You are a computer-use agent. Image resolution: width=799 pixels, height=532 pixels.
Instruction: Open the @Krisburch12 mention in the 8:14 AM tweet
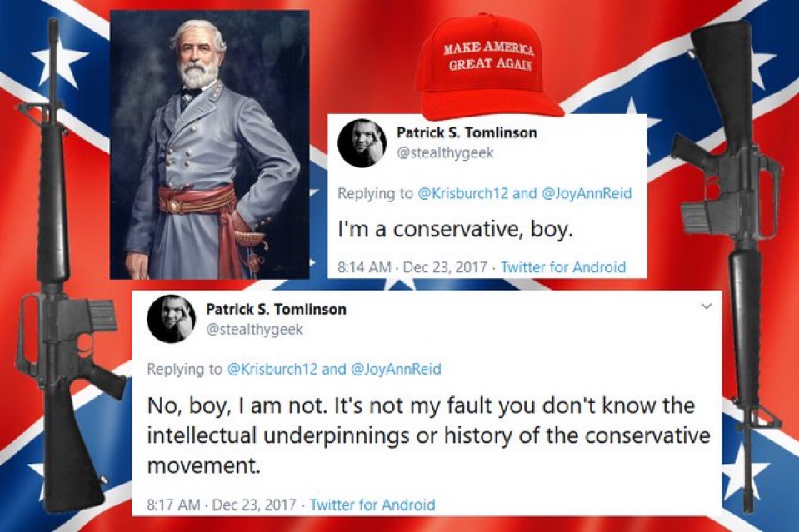click(462, 193)
